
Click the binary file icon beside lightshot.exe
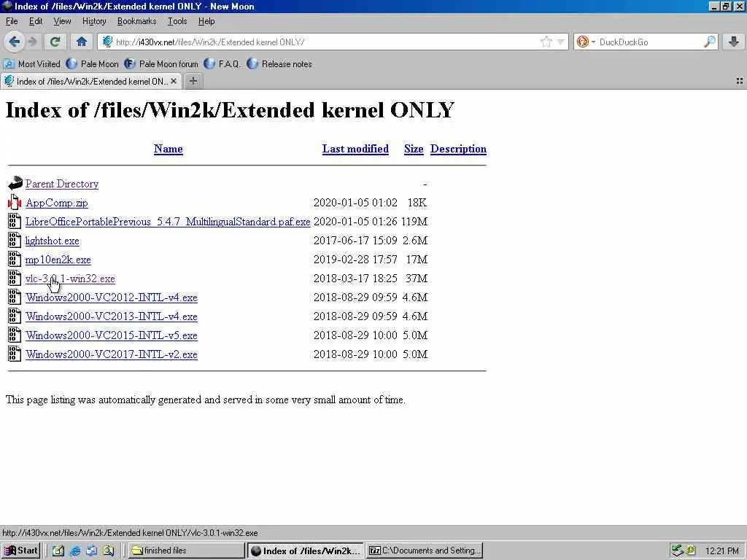[x=15, y=240]
